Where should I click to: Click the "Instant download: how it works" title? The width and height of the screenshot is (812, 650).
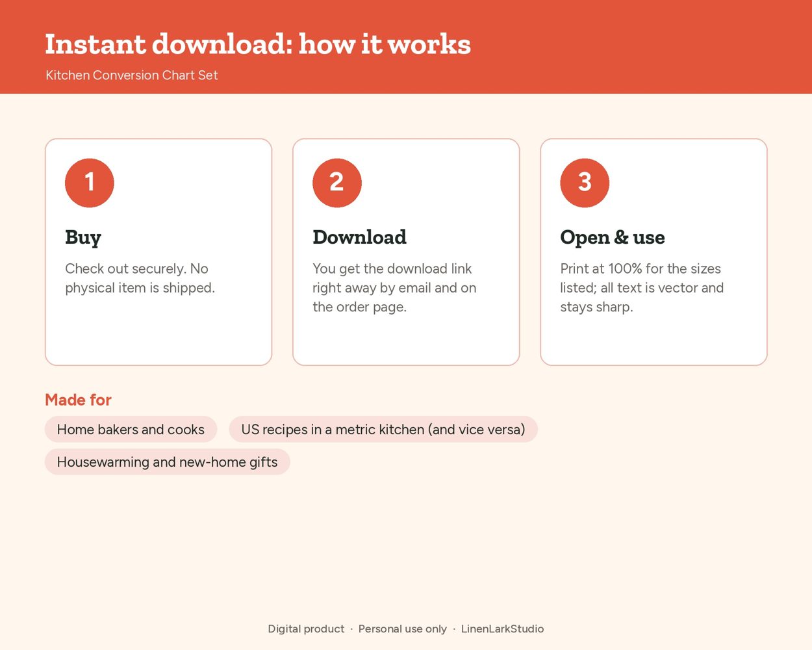(x=258, y=44)
